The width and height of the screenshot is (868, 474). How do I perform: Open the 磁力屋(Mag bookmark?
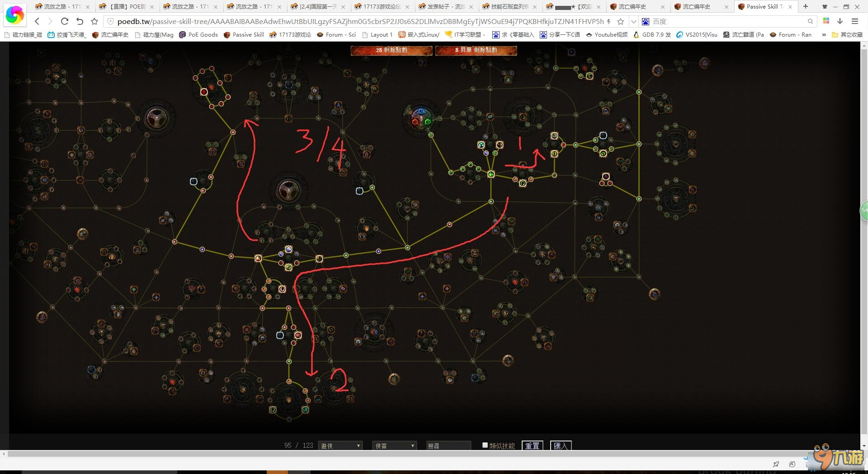[x=154, y=34]
